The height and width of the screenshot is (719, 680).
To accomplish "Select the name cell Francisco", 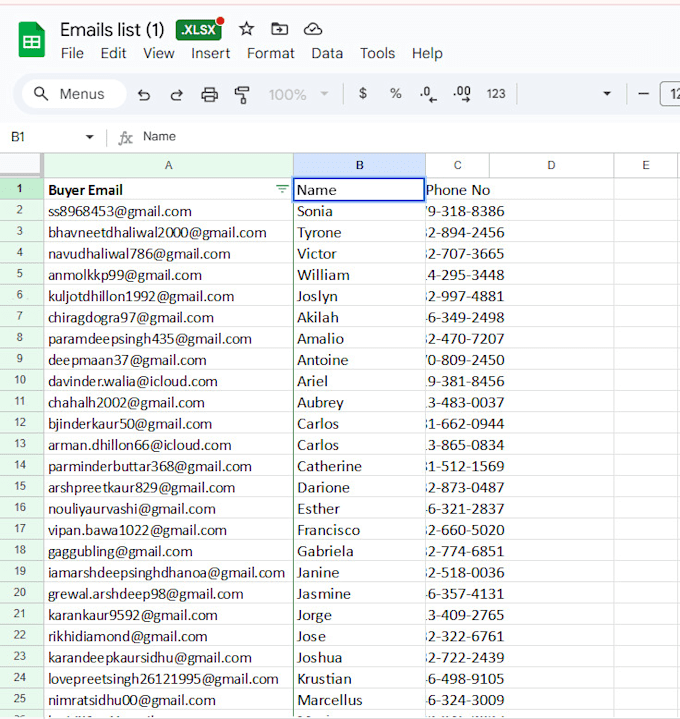I will [x=359, y=530].
